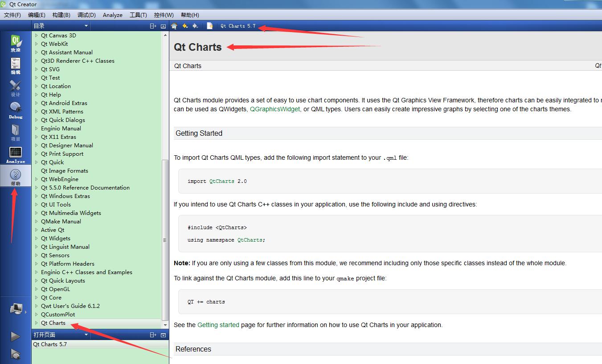Click the tree scrollbar down arrow

pos(165,325)
